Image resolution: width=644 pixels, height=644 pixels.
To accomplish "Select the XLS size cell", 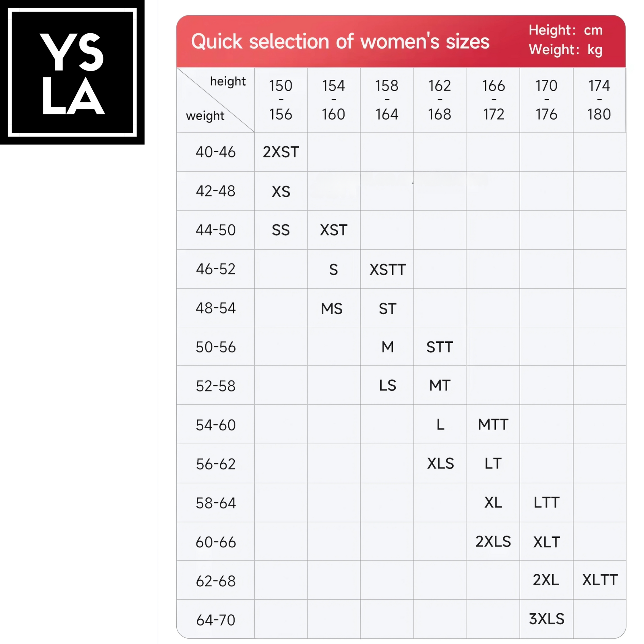I will pos(440,464).
